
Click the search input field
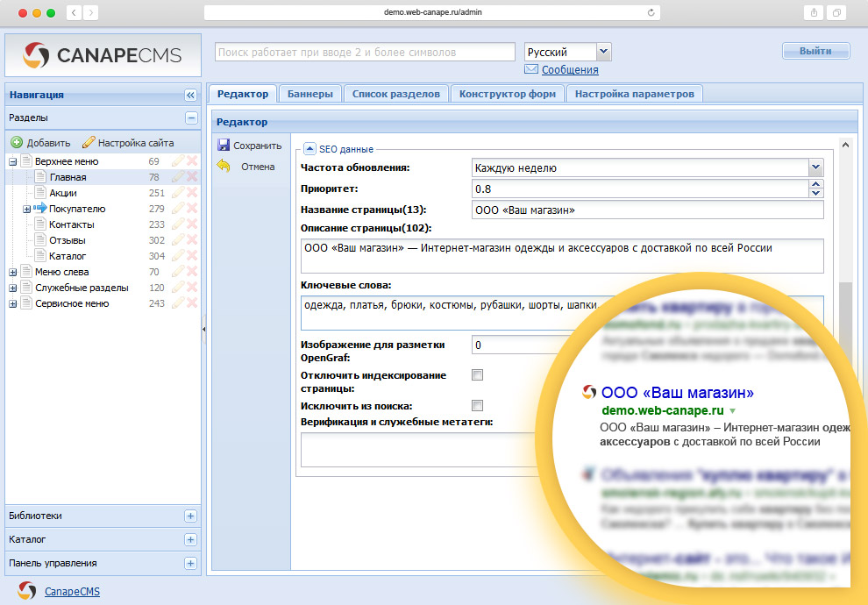(x=365, y=52)
